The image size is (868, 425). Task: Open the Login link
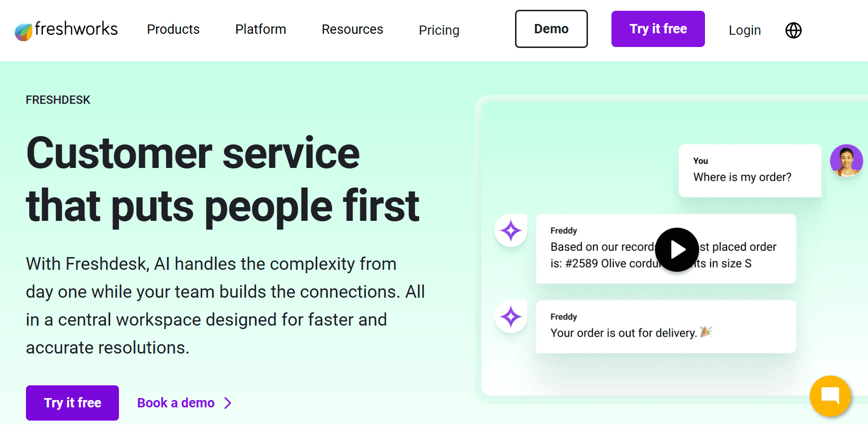tap(745, 30)
